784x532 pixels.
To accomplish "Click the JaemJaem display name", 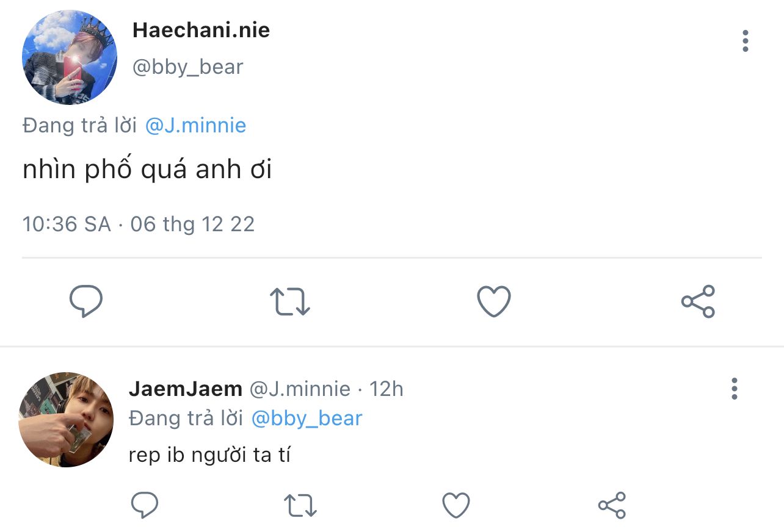I will point(186,389).
